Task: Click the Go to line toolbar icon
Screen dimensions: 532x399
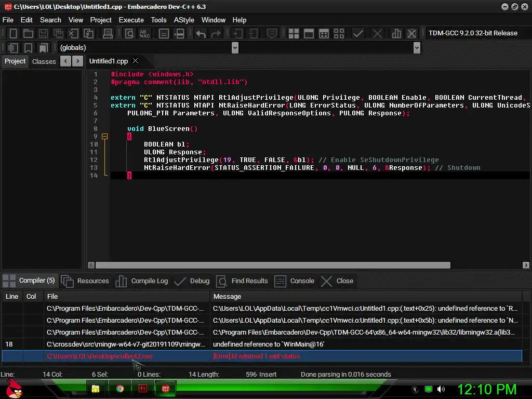Action: tap(179, 34)
